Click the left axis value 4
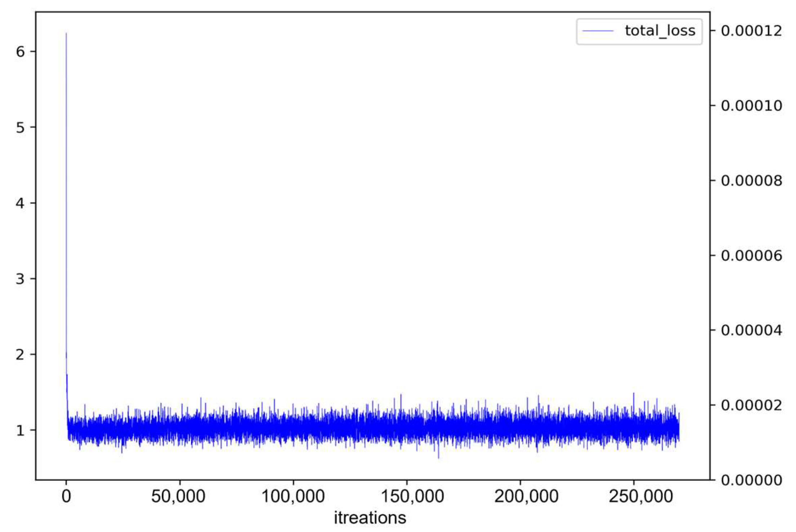796x532 pixels. [x=20, y=204]
